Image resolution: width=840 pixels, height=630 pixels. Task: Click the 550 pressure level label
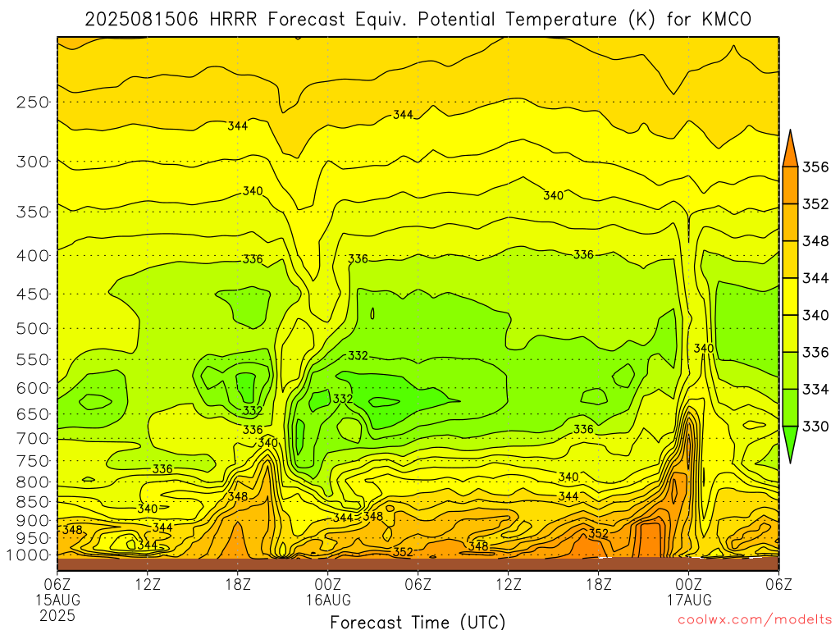tap(33, 359)
